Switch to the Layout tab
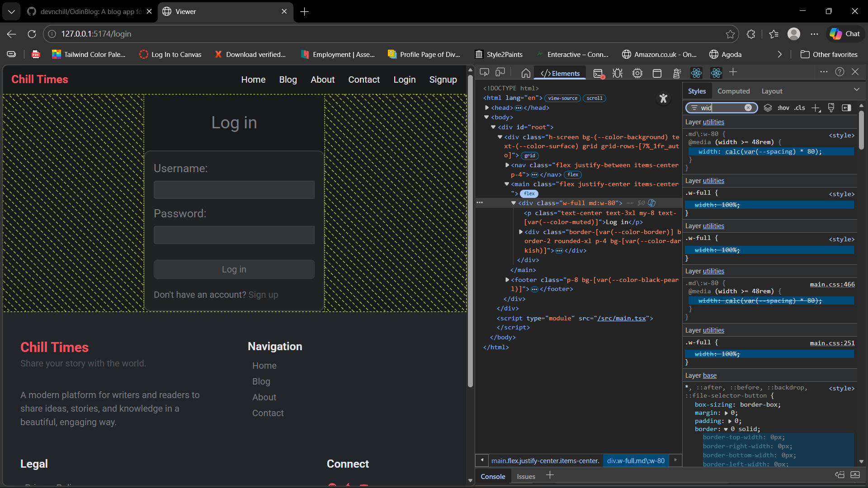 pyautogui.click(x=772, y=91)
